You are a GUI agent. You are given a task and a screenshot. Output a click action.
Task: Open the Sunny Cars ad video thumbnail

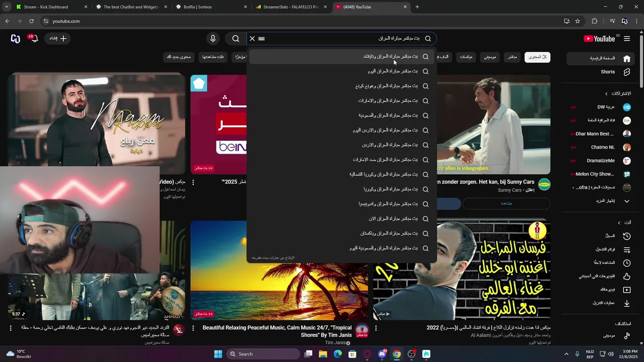494,124
